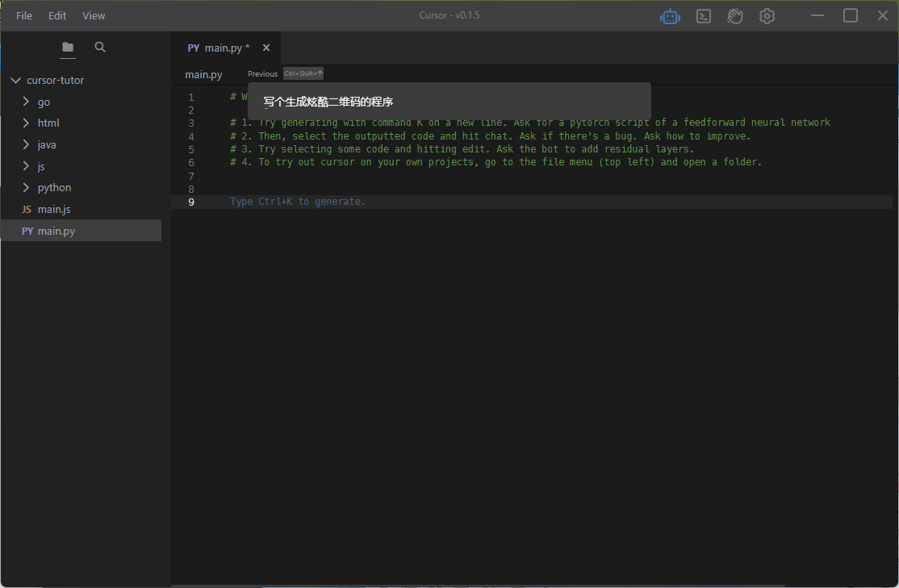Open the Edit menu

coord(57,15)
